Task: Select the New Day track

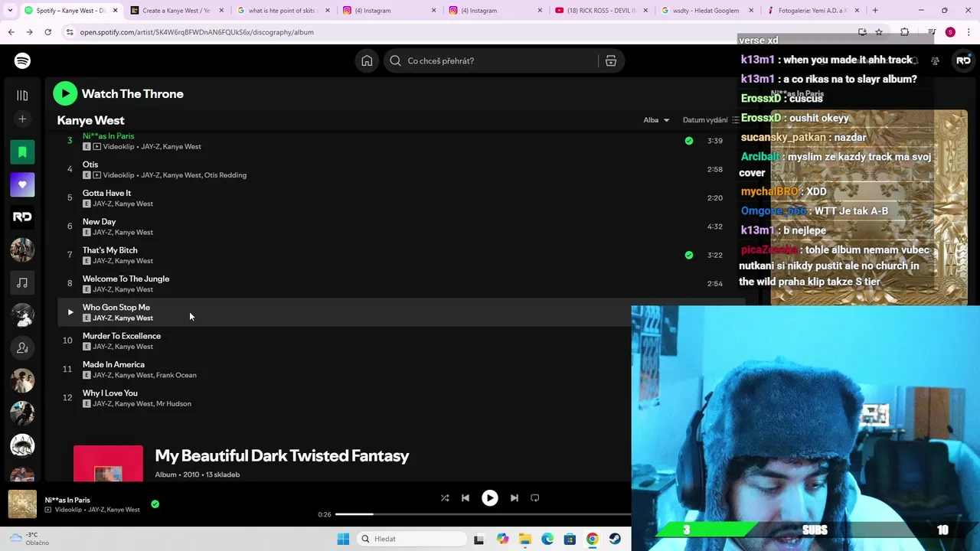Action: (x=99, y=222)
